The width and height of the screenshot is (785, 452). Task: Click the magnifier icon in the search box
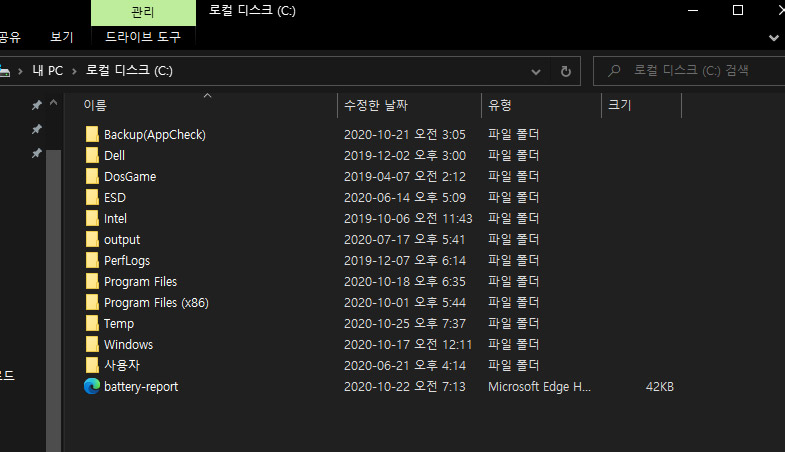pos(612,72)
